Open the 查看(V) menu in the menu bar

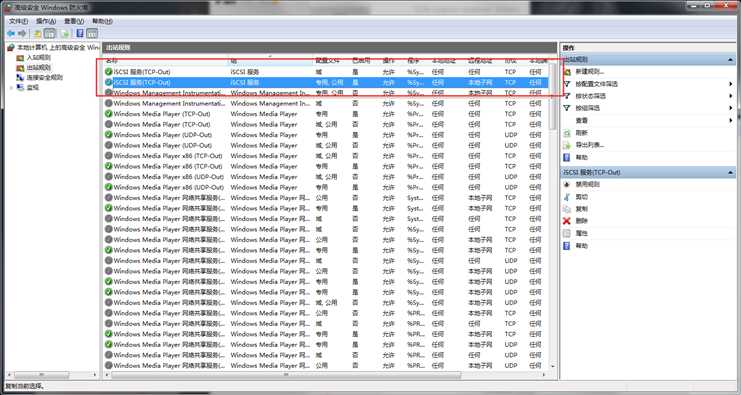[x=74, y=21]
